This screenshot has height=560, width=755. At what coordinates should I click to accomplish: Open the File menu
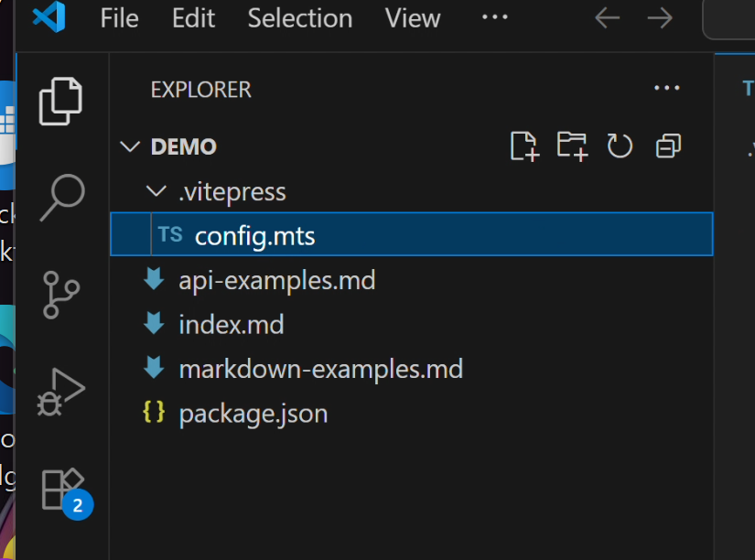[120, 18]
